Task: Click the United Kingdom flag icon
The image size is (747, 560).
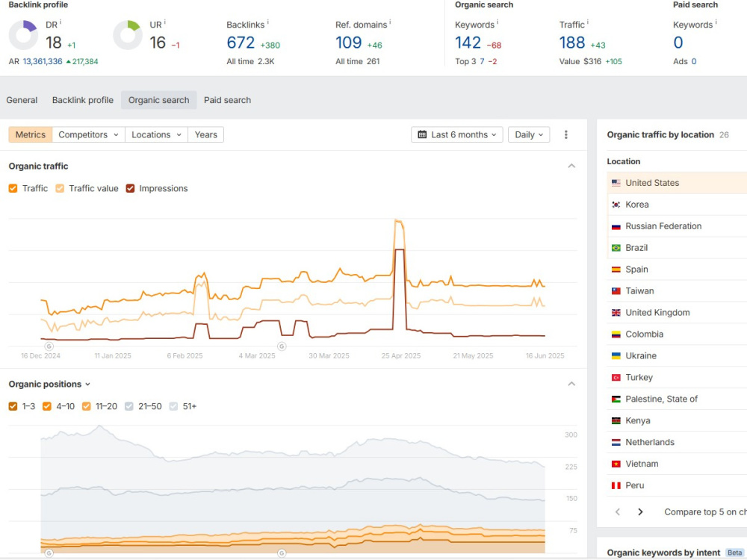Action: [616, 313]
